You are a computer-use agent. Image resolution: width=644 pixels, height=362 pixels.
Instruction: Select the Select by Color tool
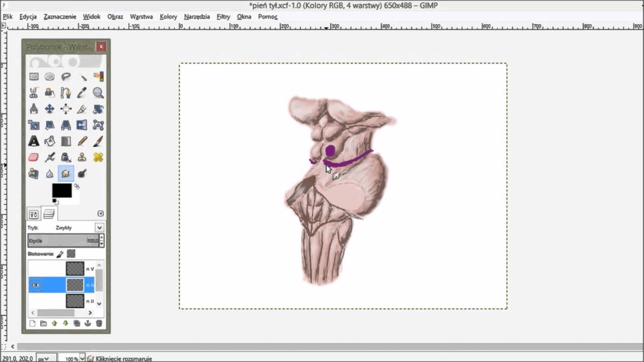pos(98,76)
